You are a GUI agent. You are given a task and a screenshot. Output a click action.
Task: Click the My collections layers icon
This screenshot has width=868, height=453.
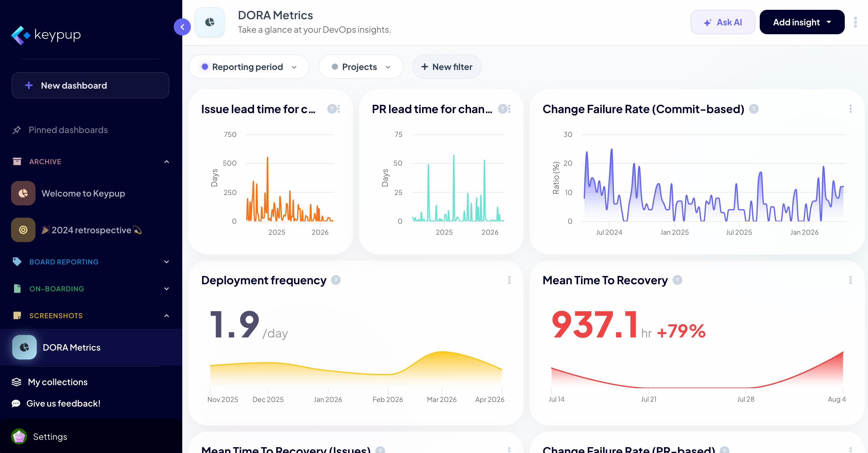[x=17, y=382]
